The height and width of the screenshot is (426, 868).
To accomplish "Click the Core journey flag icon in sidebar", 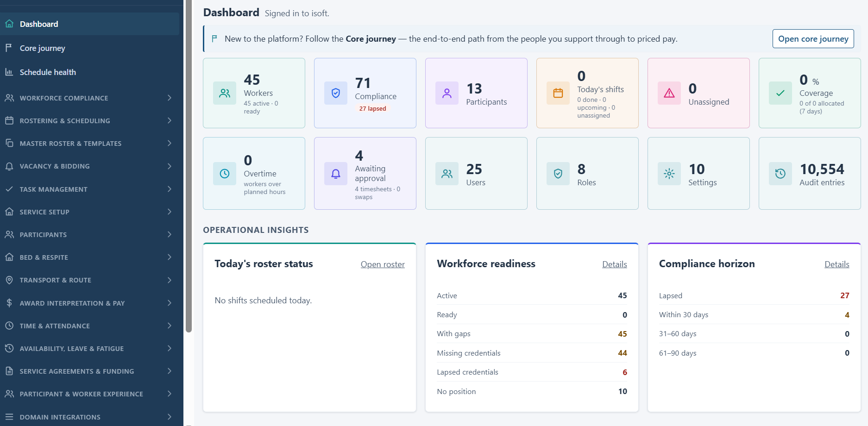I will click(9, 48).
